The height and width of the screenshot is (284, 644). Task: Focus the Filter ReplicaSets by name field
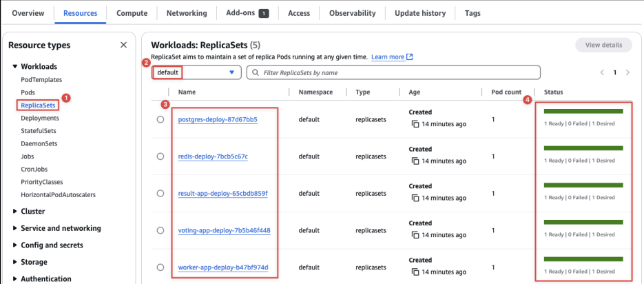point(393,73)
